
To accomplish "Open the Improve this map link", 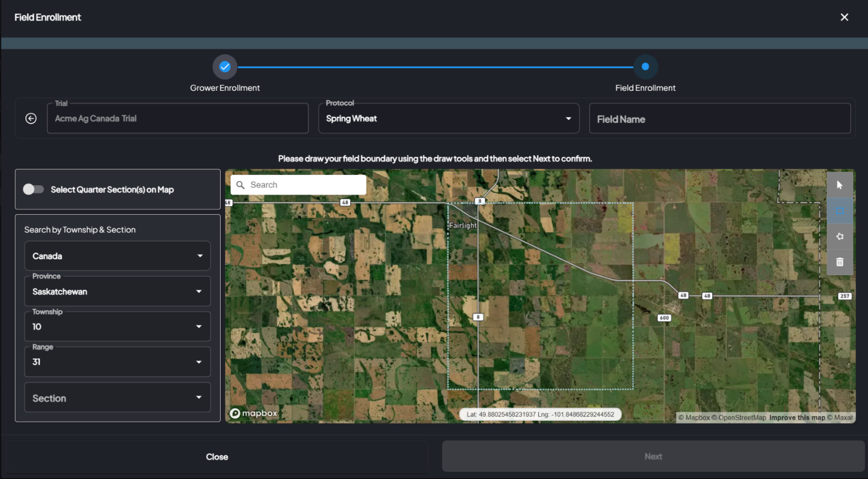I will [797, 418].
